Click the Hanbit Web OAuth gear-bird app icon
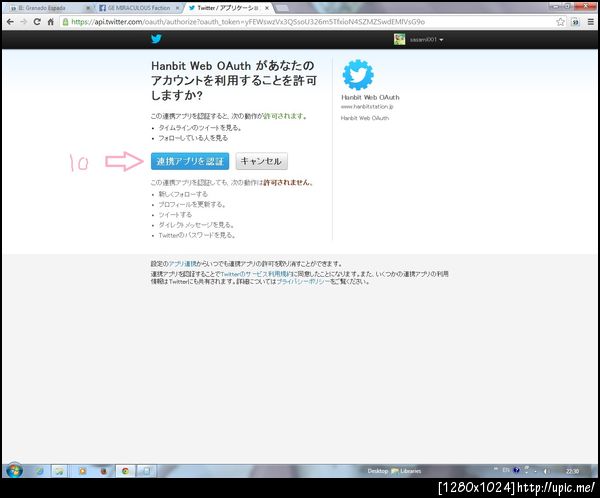Screen dimensions: 600x498 [x=358, y=75]
